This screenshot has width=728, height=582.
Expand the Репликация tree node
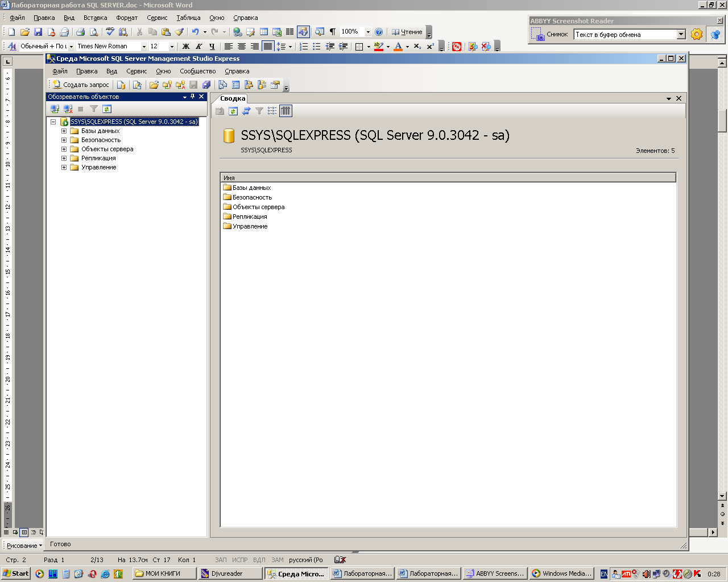point(64,158)
